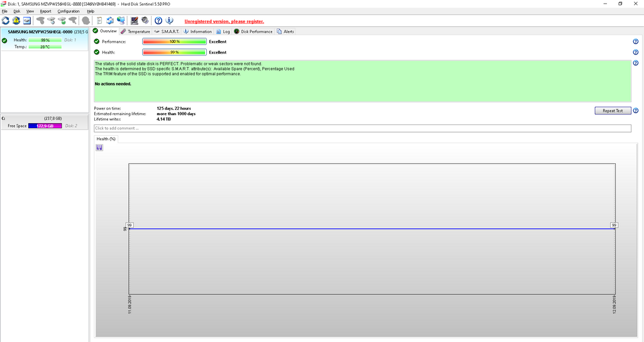
Task: Open the Report menu
Action: tap(45, 11)
